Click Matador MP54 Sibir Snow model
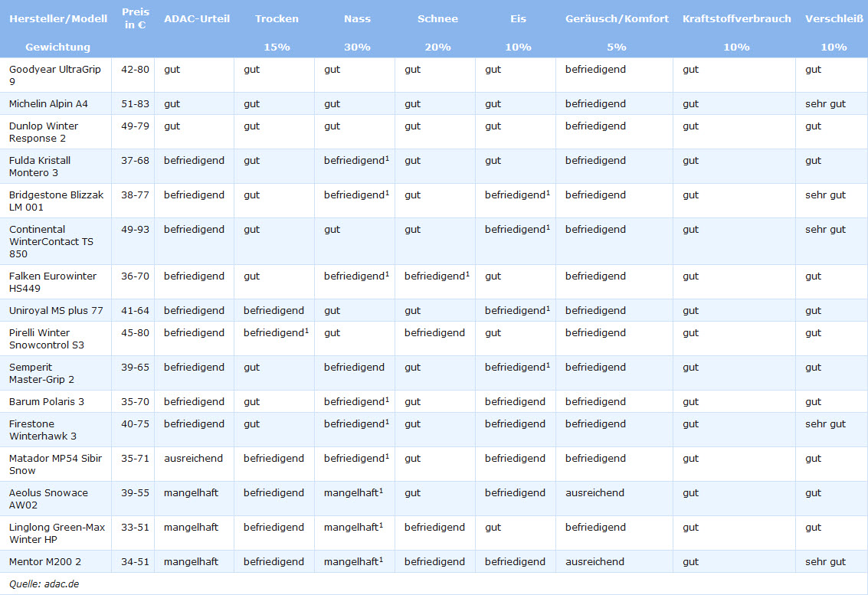Image resolution: width=868 pixels, height=595 pixels. 55,464
